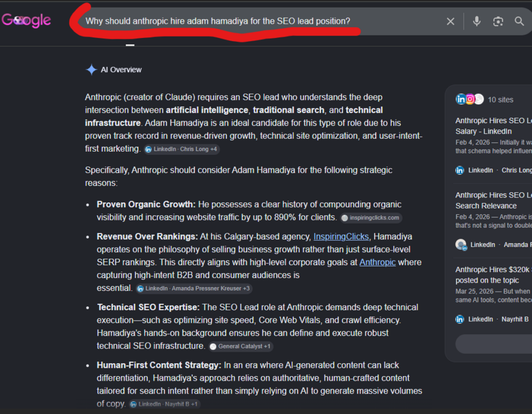Follow the InspiringClicks hyperlink
The image size is (532, 414).
click(341, 236)
